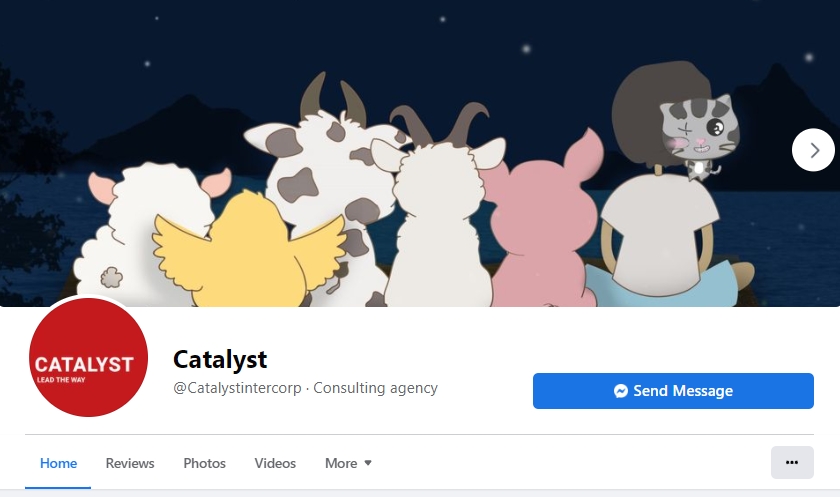Click the Messenger icon in Send Message
Image resolution: width=840 pixels, height=497 pixels.
pyautogui.click(x=621, y=391)
